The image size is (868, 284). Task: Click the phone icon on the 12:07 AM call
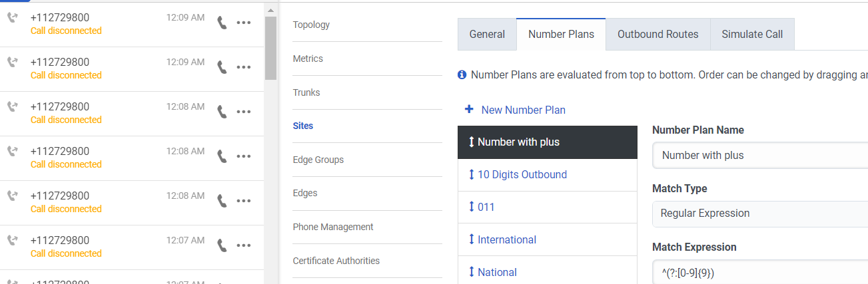[x=222, y=245]
